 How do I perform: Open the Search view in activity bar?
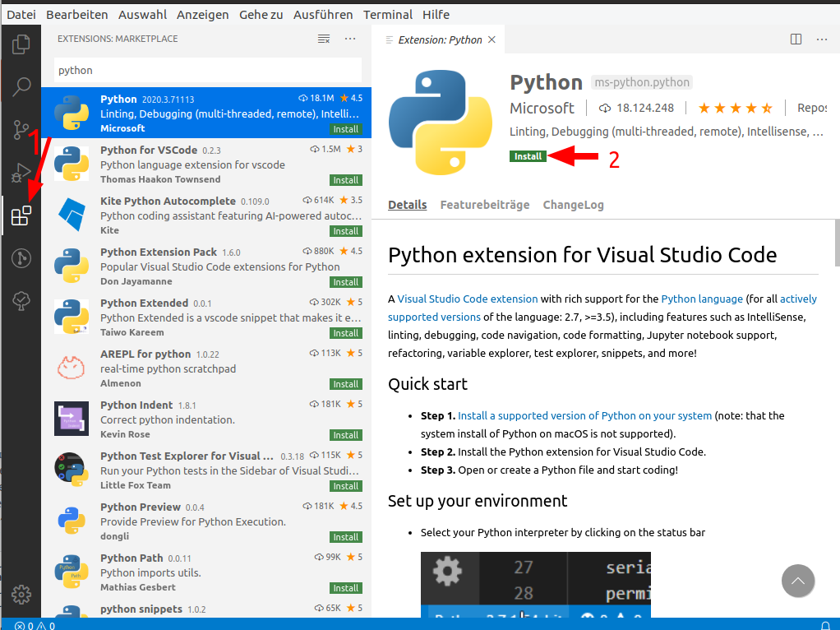pyautogui.click(x=21, y=86)
